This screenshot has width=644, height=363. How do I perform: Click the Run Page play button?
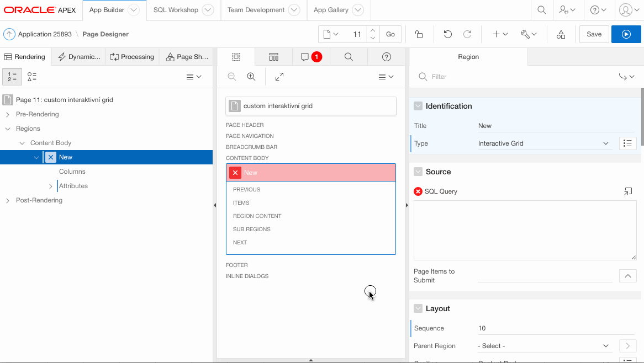tap(626, 34)
